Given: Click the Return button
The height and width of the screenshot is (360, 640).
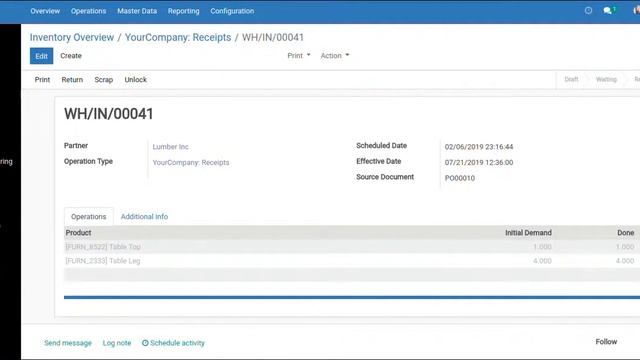Looking at the screenshot, I should point(72,80).
